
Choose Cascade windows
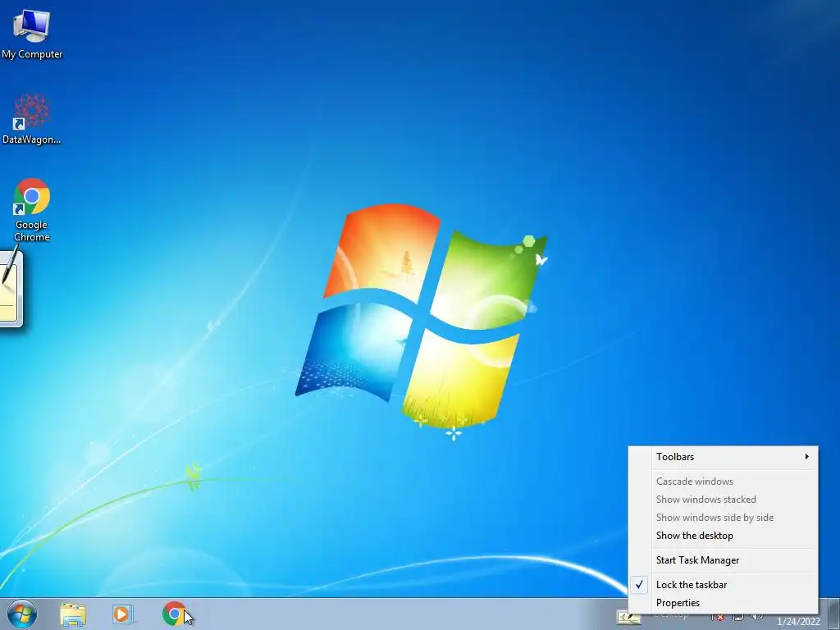724,481
